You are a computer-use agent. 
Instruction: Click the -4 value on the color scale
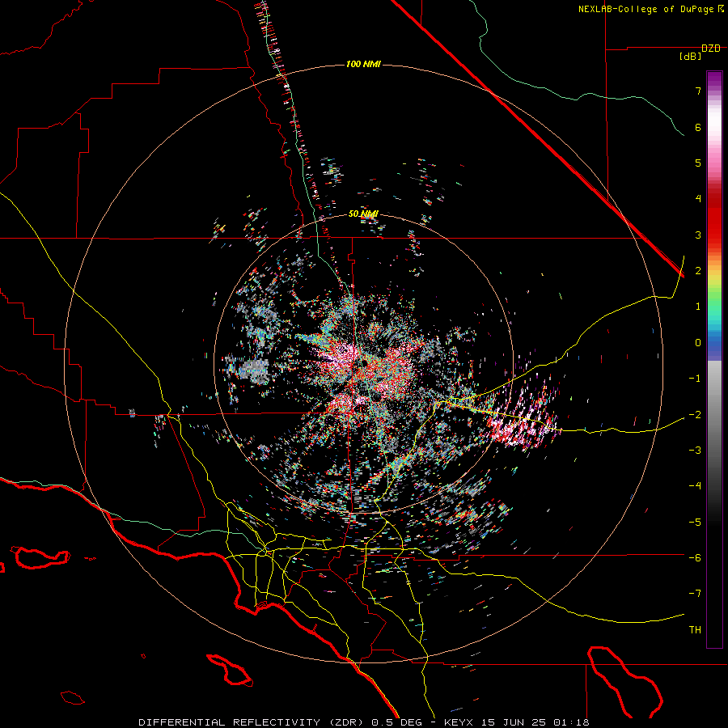coord(695,485)
